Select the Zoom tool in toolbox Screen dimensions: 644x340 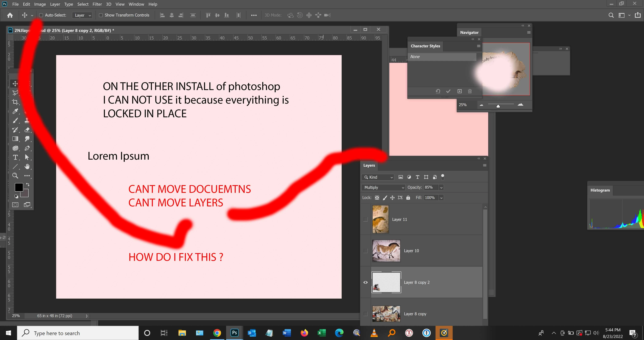[x=15, y=176]
